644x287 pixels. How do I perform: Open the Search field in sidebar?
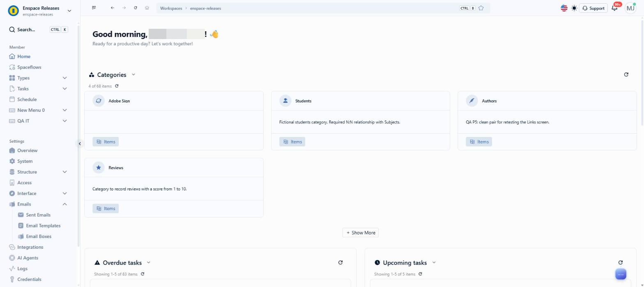pyautogui.click(x=39, y=30)
